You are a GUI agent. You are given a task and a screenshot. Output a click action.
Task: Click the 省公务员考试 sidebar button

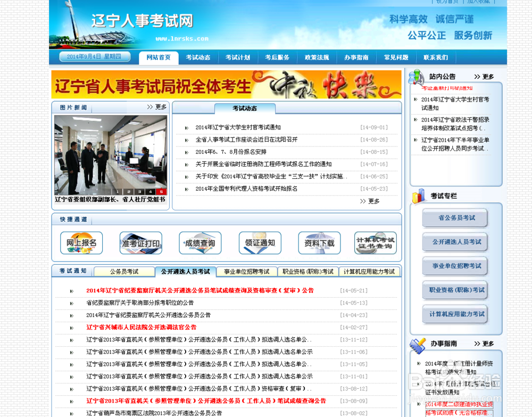tap(455, 218)
